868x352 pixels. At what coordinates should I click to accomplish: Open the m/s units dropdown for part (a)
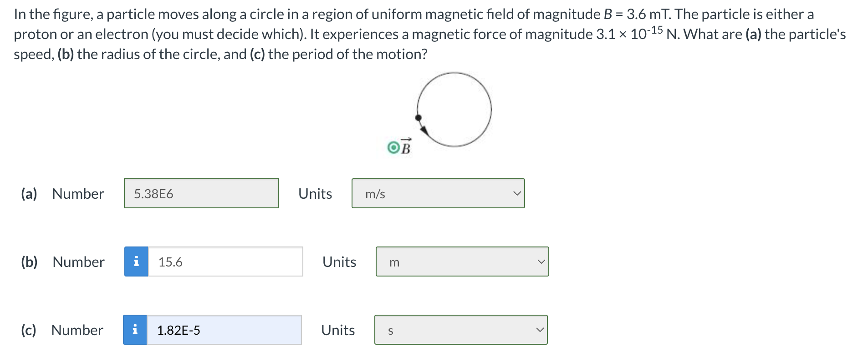click(437, 193)
